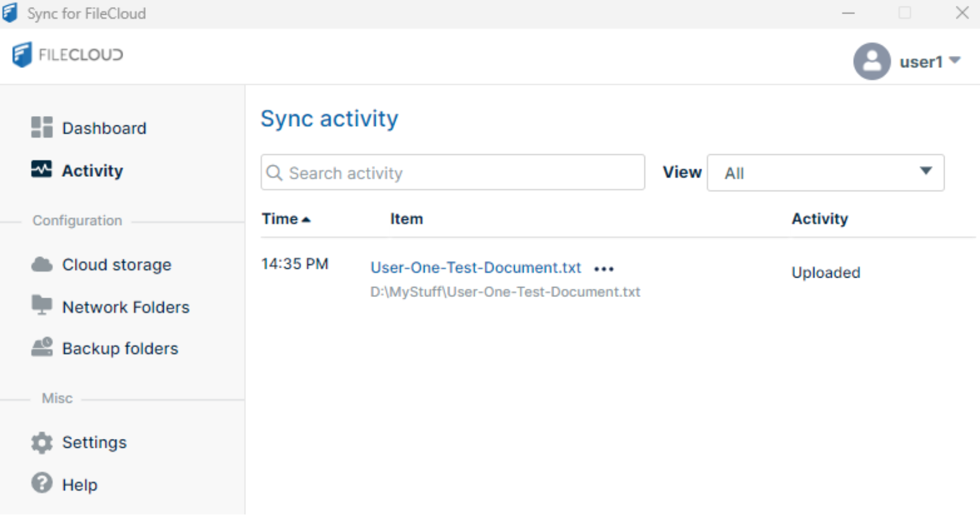Viewport: 980px width, 515px height.
Task: Expand the user1 account dropdown arrow
Action: (955, 60)
